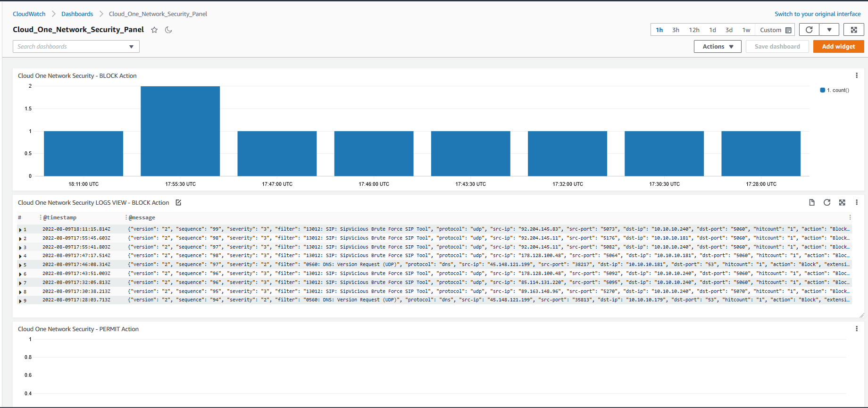Select the 1d time range
This screenshot has width=868, height=408.
coord(712,30)
